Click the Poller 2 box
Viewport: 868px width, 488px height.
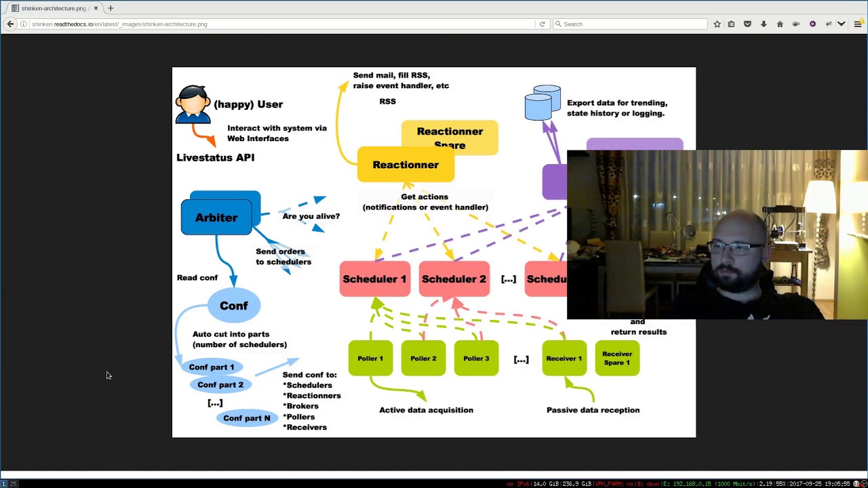pyautogui.click(x=423, y=358)
